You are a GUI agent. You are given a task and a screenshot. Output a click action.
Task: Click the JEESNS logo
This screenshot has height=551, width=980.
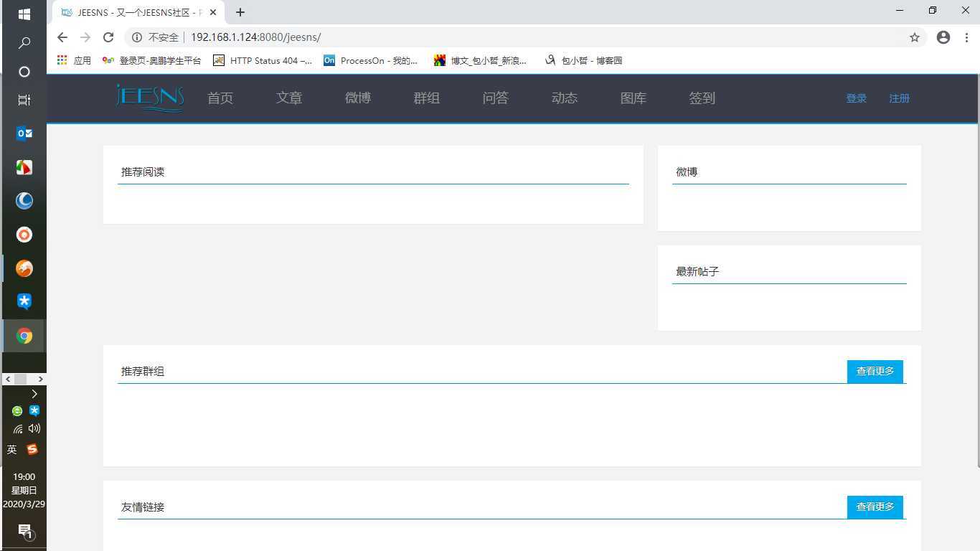(x=150, y=98)
